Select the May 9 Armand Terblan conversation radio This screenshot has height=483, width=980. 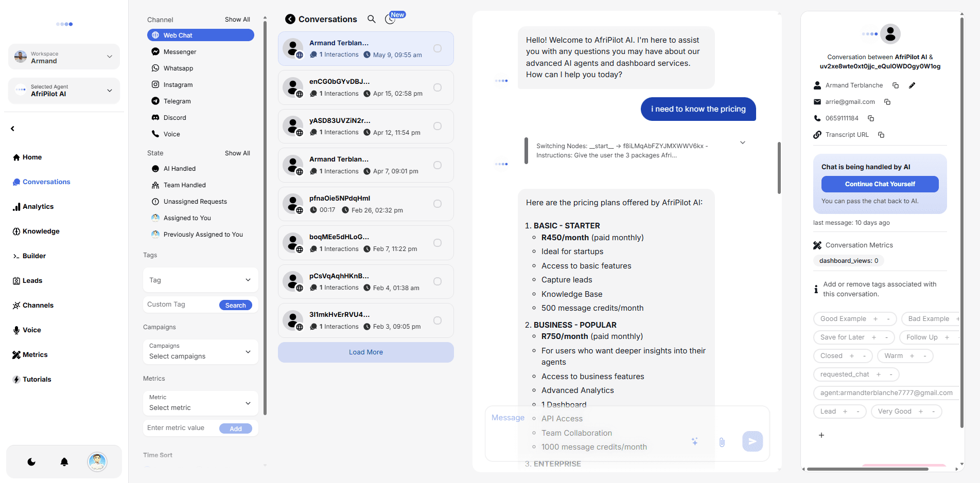(437, 48)
